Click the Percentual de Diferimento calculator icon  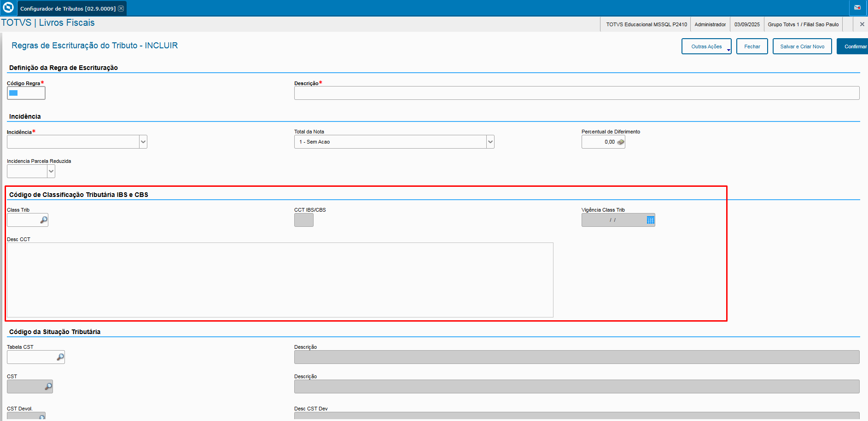tap(620, 142)
